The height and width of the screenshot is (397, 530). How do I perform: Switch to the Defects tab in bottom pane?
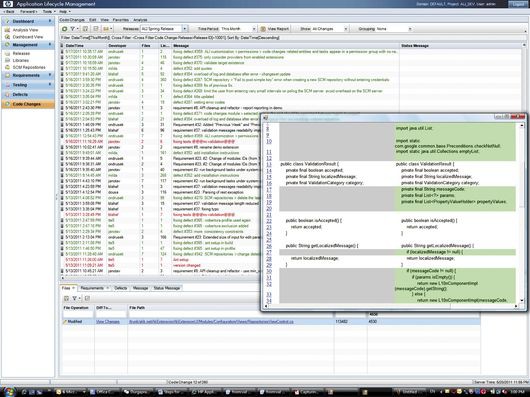pyautogui.click(x=121, y=288)
